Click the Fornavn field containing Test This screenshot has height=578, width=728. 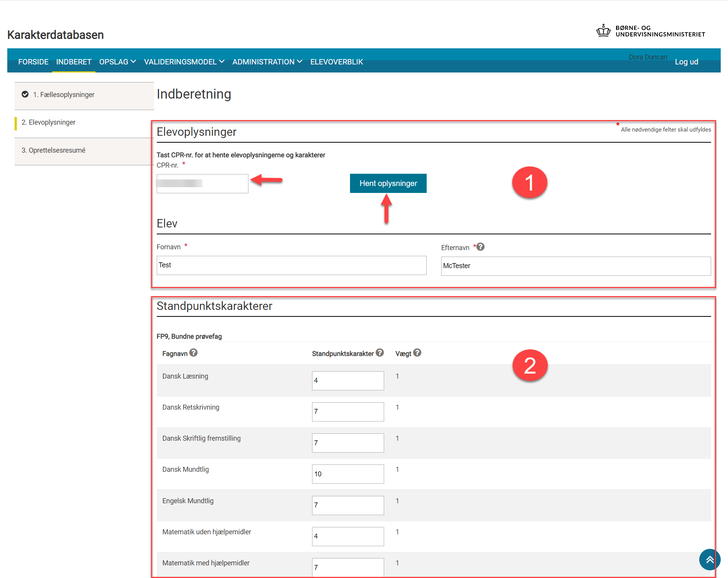(x=291, y=265)
